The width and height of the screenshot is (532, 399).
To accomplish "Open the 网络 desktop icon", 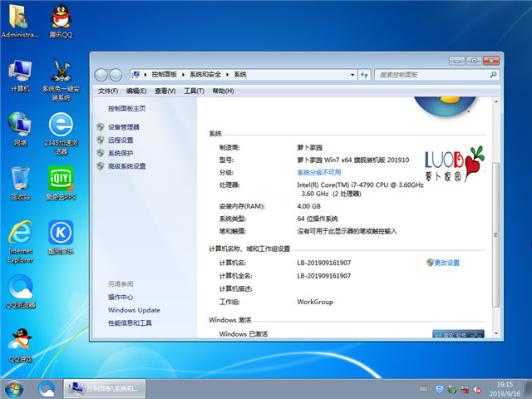I will coord(20,129).
